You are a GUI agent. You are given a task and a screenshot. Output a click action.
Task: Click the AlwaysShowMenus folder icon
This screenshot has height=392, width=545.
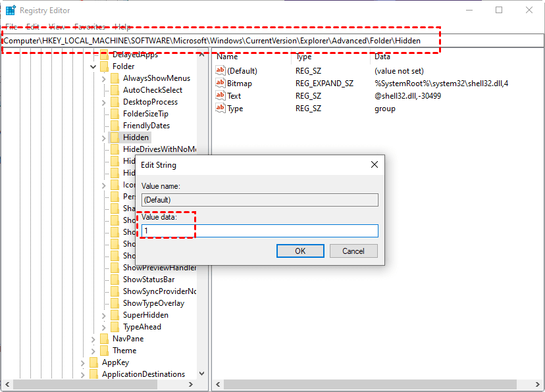115,78
